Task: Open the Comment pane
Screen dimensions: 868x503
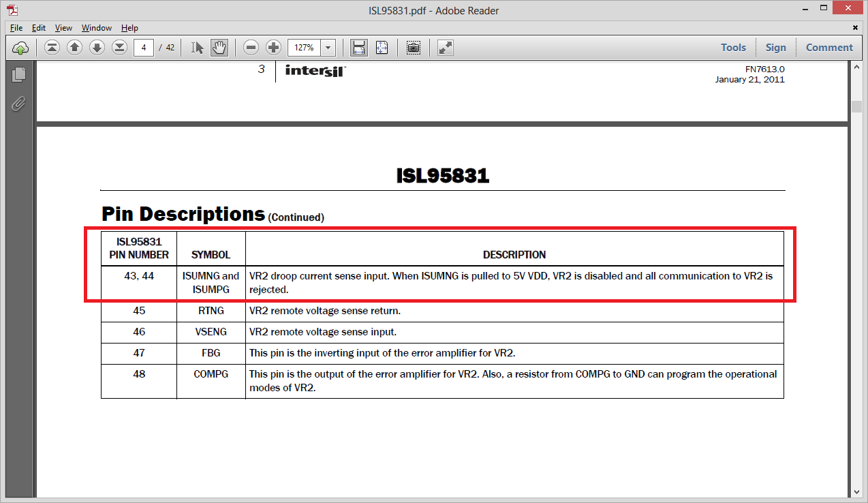Action: [829, 48]
